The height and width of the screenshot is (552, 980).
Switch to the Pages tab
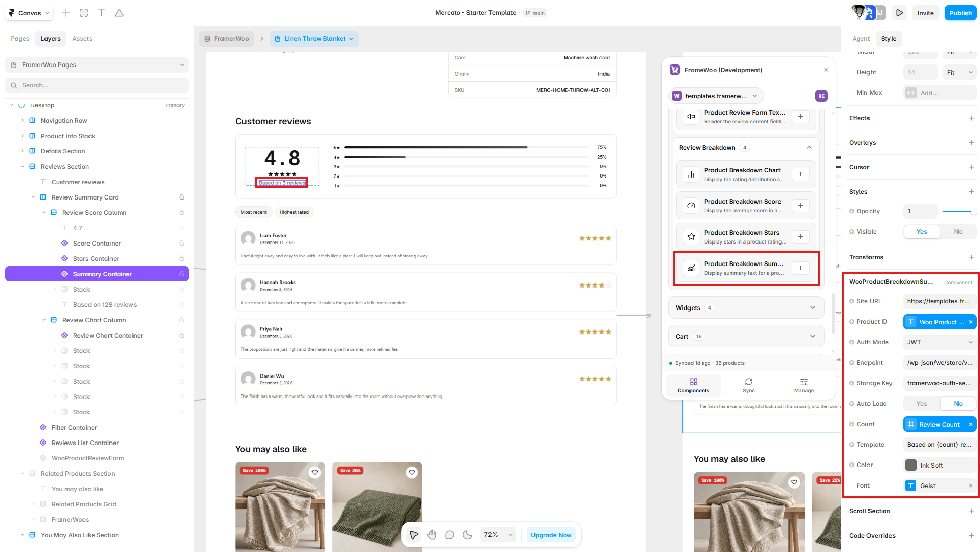tap(20, 39)
